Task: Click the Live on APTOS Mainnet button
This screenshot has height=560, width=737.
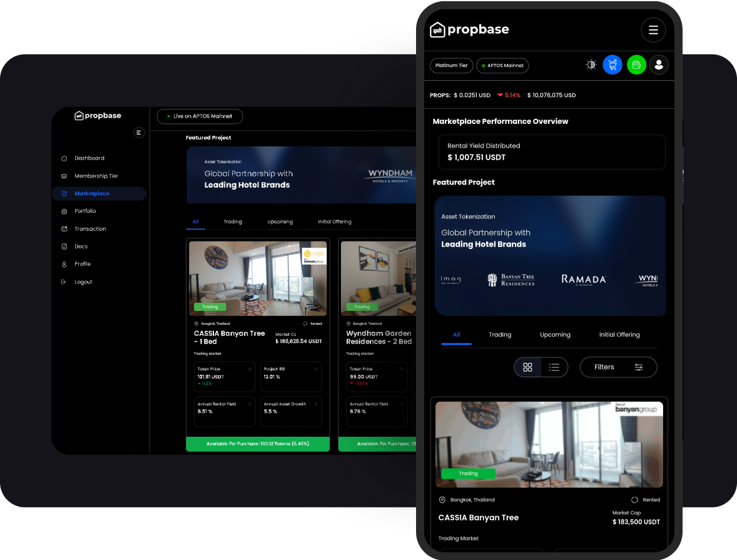Action: point(200,116)
